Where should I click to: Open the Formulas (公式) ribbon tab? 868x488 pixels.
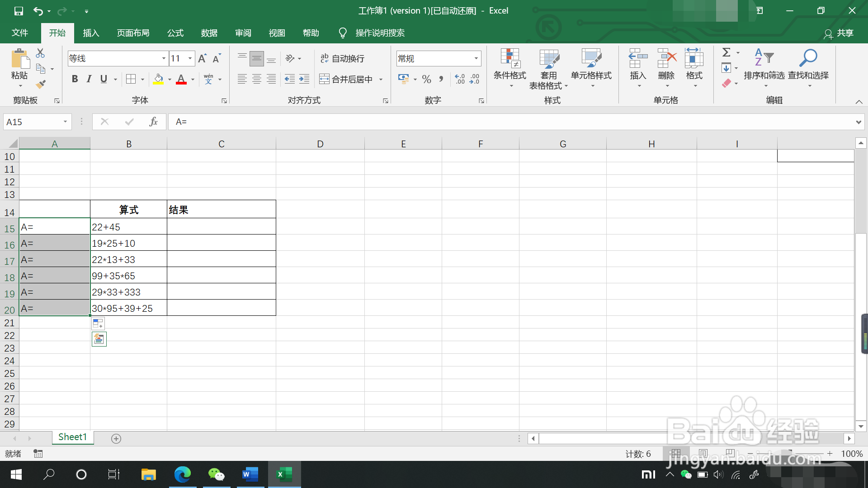(x=175, y=33)
